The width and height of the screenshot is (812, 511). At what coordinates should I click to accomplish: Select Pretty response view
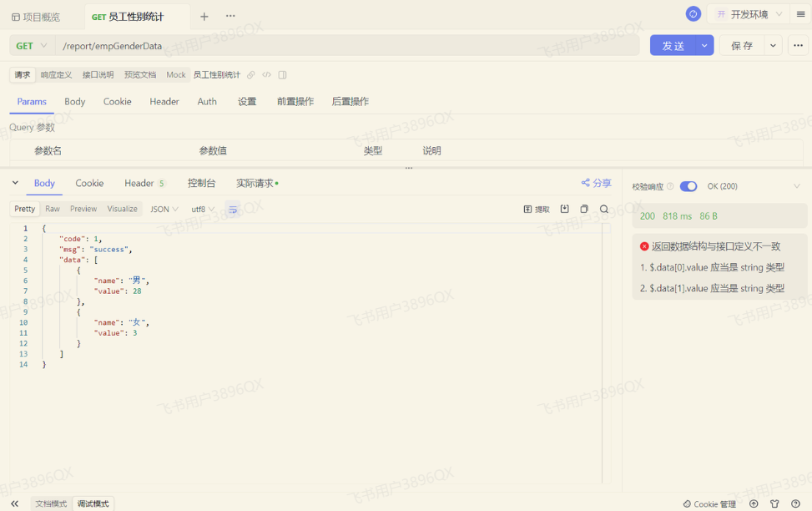click(x=24, y=209)
